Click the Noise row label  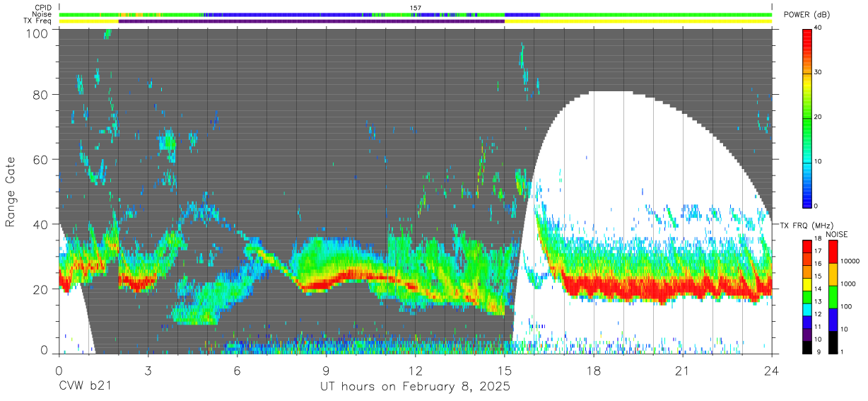(x=42, y=14)
